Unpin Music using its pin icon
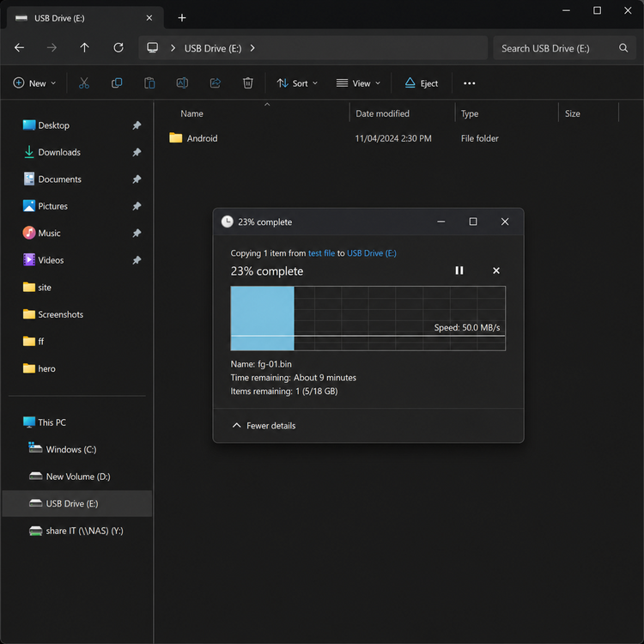Viewport: 644px width, 644px height. click(137, 234)
